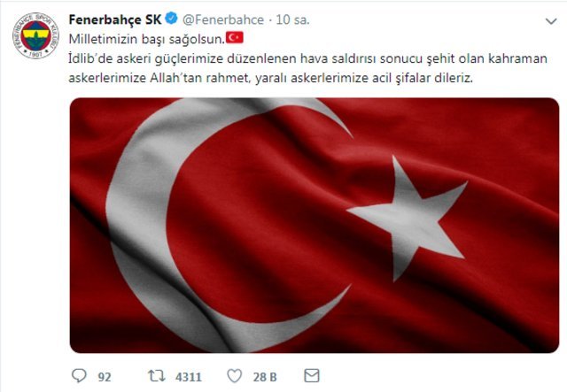Image resolution: width=567 pixels, height=392 pixels.
Task: Send tweet via the envelope icon
Action: (312, 376)
